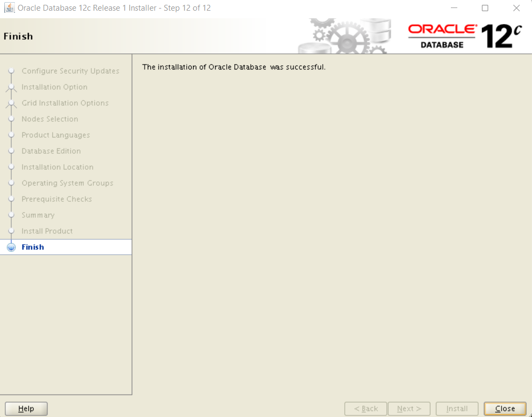Click the Installation Option branch node icon
This screenshot has height=417, width=532.
11,88
